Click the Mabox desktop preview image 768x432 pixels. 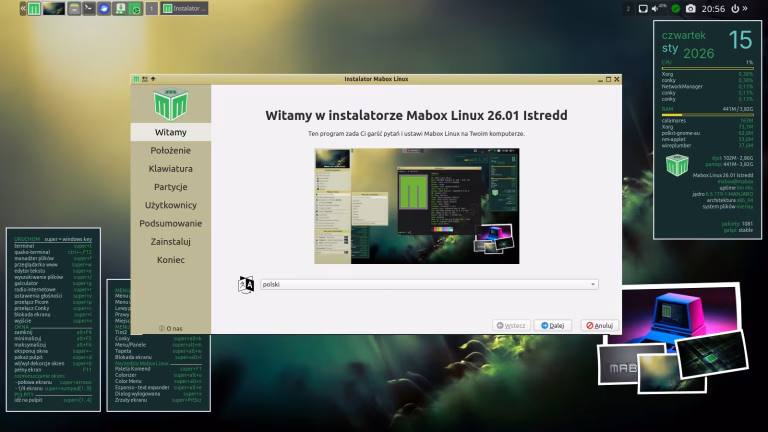click(x=417, y=206)
